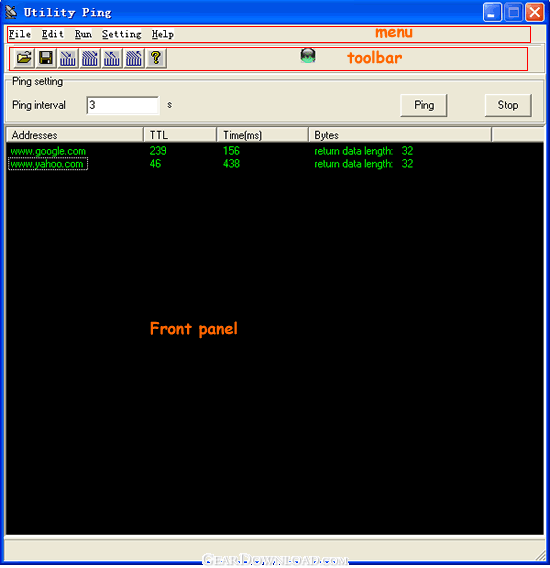Click the green status indicator icon
550x568 pixels.
pyautogui.click(x=308, y=56)
